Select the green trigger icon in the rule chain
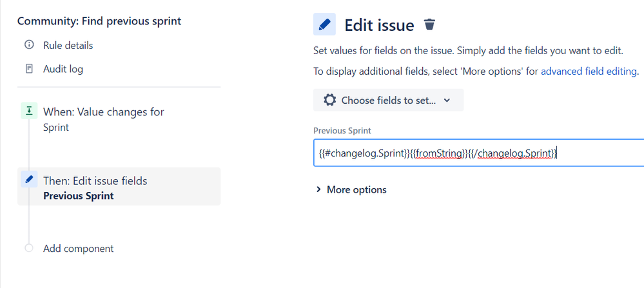The height and width of the screenshot is (288, 644). point(28,112)
